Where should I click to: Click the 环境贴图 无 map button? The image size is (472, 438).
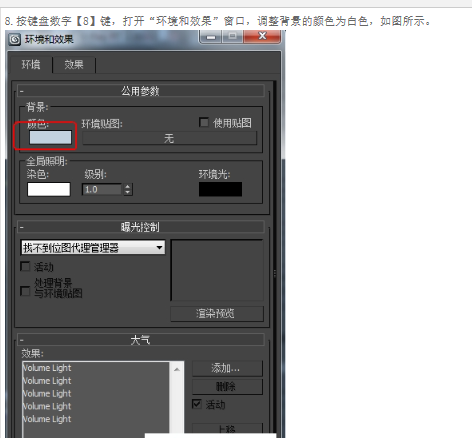(x=169, y=138)
